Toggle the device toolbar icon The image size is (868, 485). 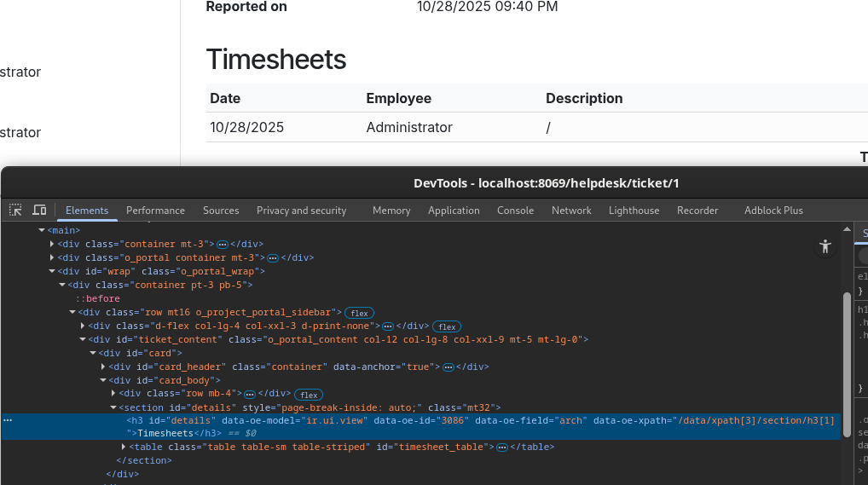pos(39,210)
